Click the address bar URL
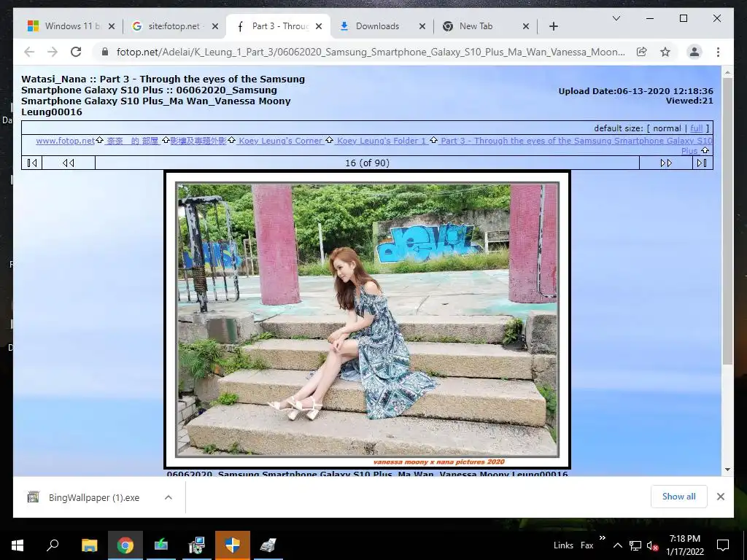This screenshot has width=747, height=560. coord(371,52)
